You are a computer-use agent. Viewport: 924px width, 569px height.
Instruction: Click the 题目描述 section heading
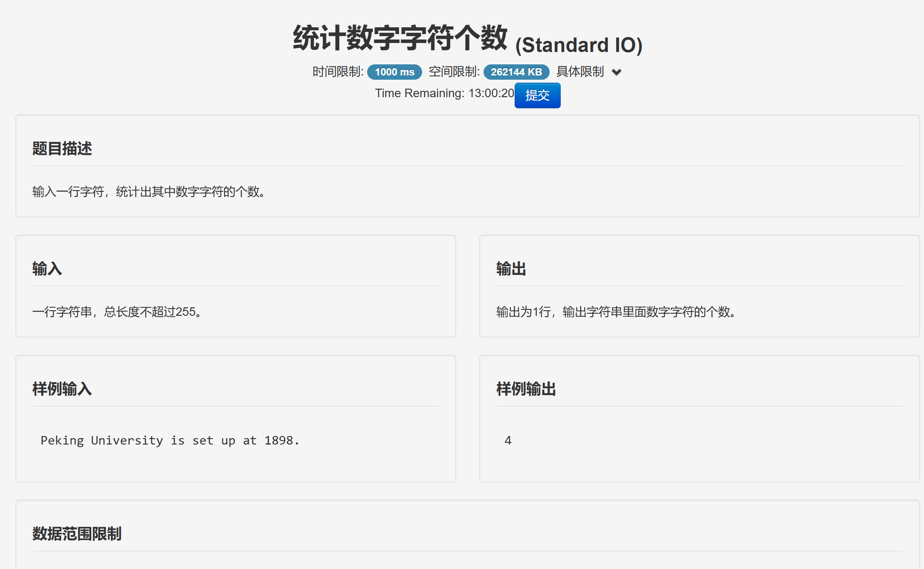62,149
